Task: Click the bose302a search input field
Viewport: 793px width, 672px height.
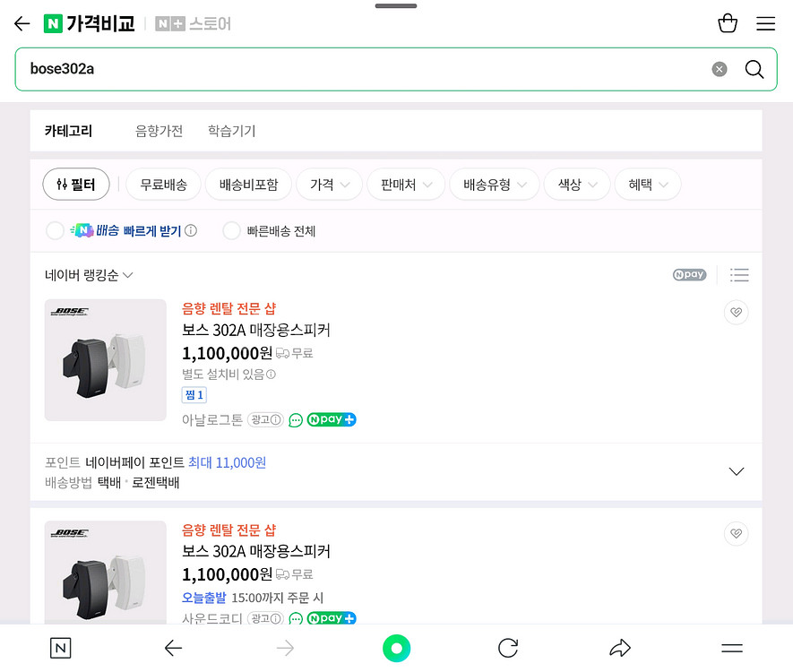Action: coord(358,69)
